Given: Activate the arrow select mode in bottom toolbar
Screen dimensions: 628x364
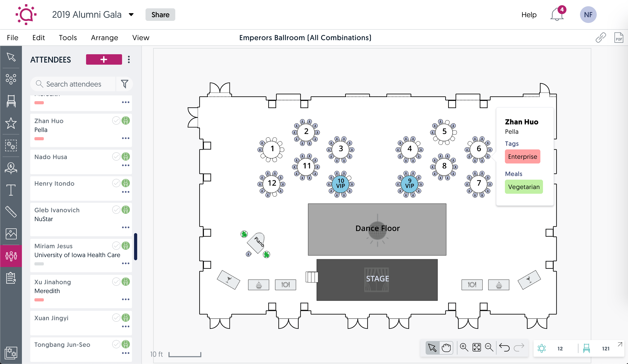Looking at the screenshot, I should point(432,348).
